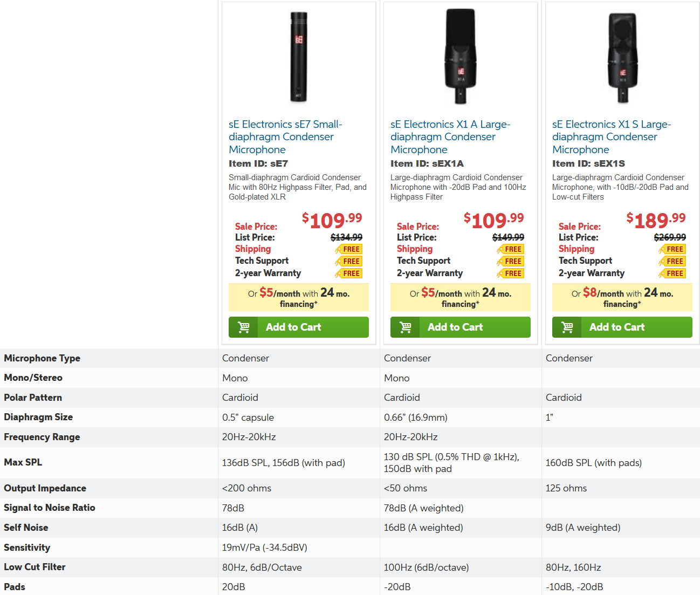Add the sE7 microphone to cart
The width and height of the screenshot is (700, 595).
tap(299, 327)
